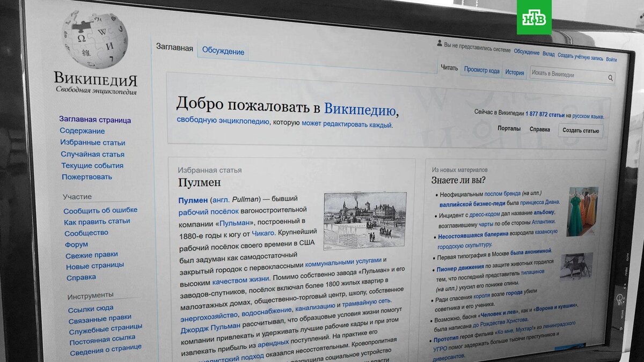
Task: Open Как править статьи link
Action: coord(97,221)
